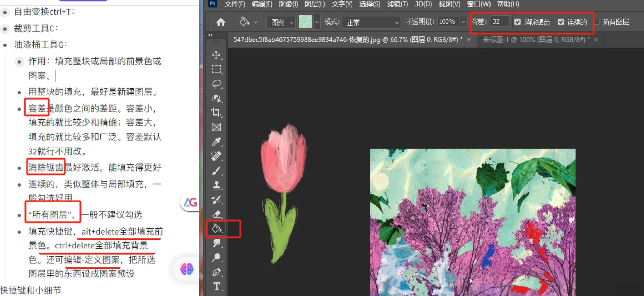Select the Clone Stamp tool
644x296 pixels.
(216, 185)
